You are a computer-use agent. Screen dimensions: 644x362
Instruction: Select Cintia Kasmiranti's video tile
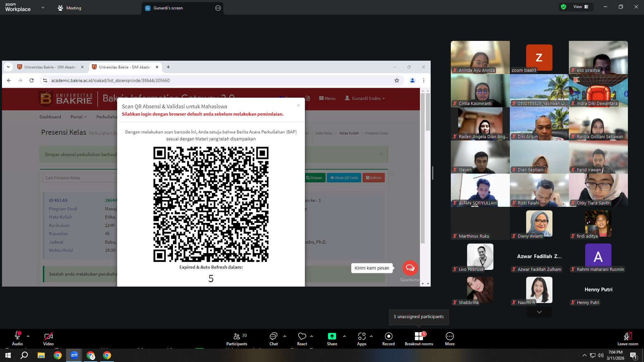pyautogui.click(x=480, y=90)
